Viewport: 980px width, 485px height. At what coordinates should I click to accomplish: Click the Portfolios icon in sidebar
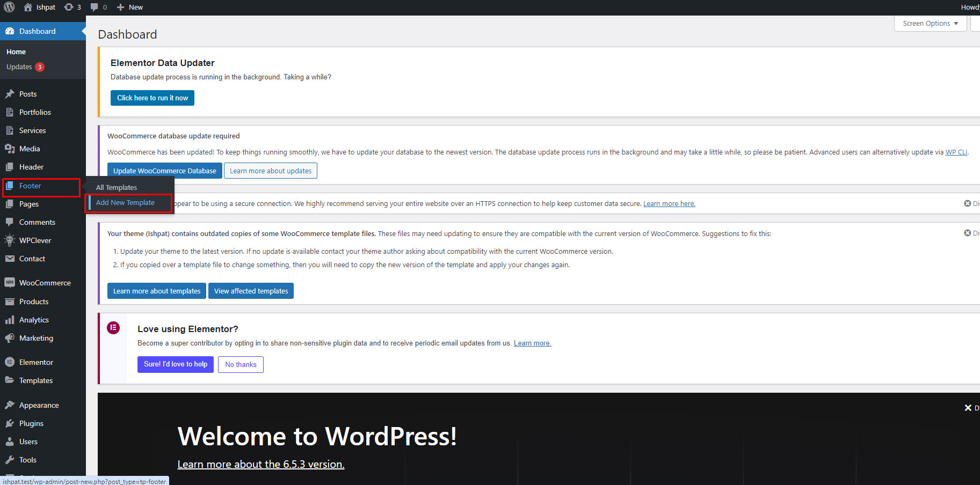(x=10, y=112)
